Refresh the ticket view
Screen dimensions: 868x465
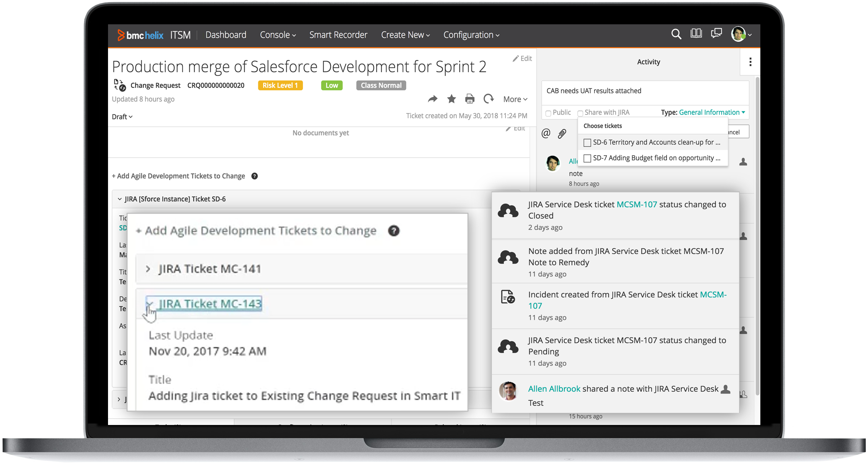(489, 99)
